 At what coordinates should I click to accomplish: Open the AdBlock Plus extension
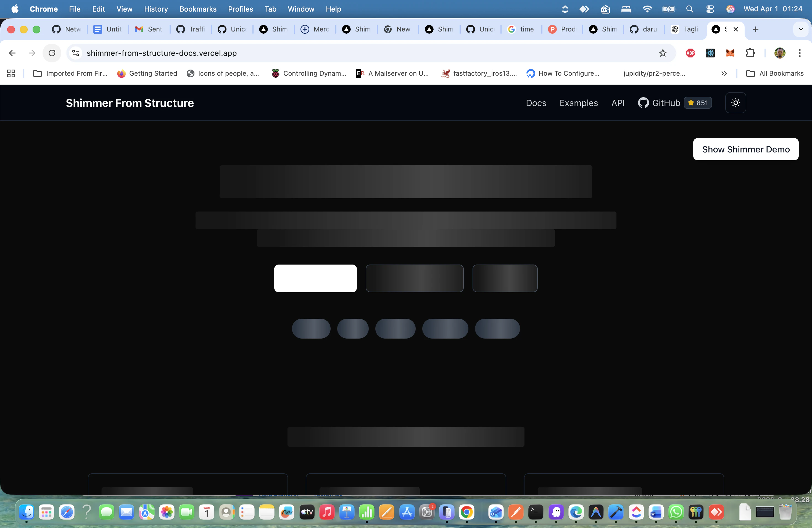point(690,53)
